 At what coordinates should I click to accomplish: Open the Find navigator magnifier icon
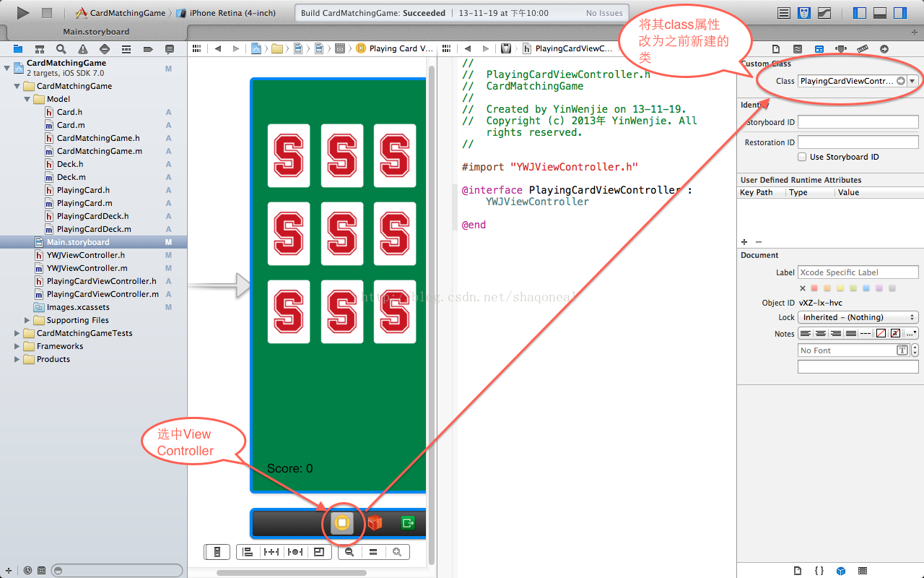[61, 49]
